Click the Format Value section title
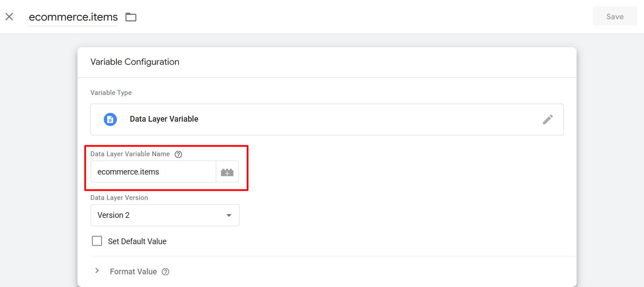 point(133,272)
